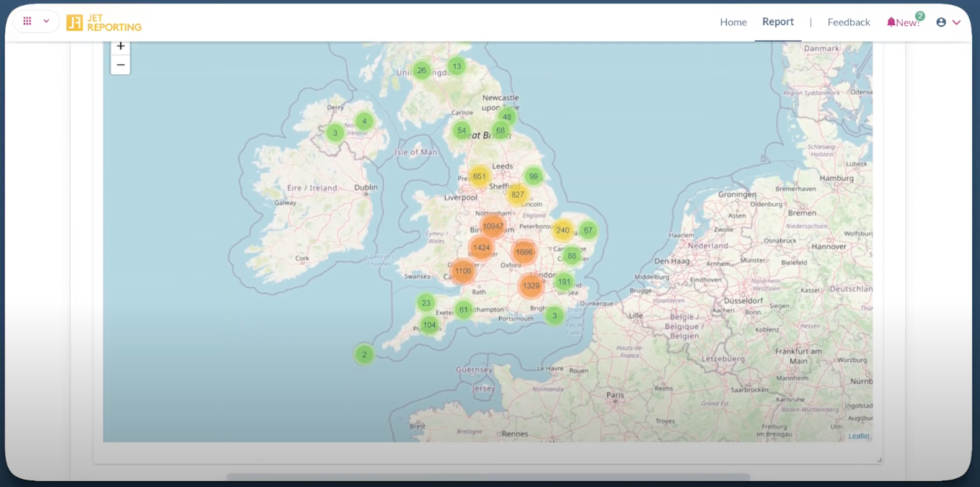The image size is (980, 487).
Task: Zoom in on the map
Action: point(120,47)
